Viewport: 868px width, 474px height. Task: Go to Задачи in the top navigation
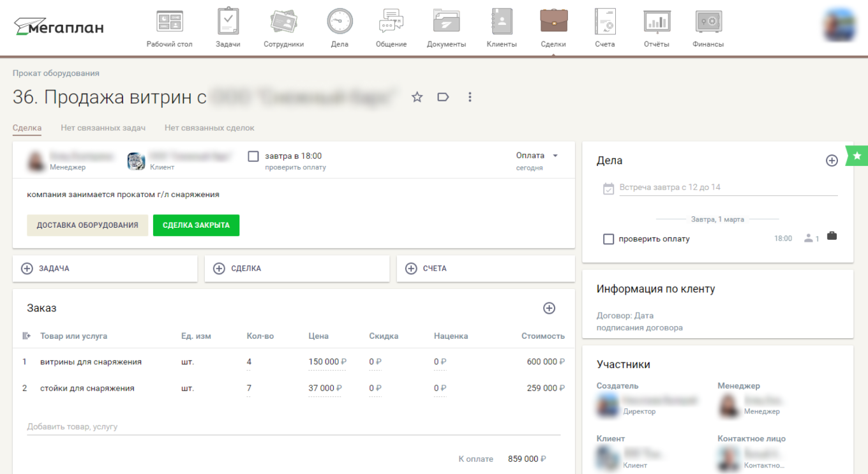point(228,22)
